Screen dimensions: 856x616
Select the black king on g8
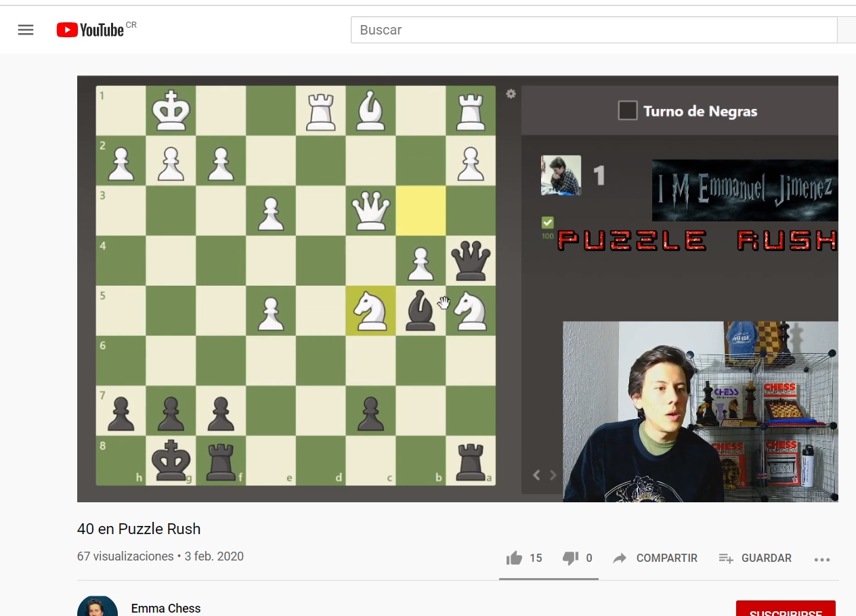point(171,460)
